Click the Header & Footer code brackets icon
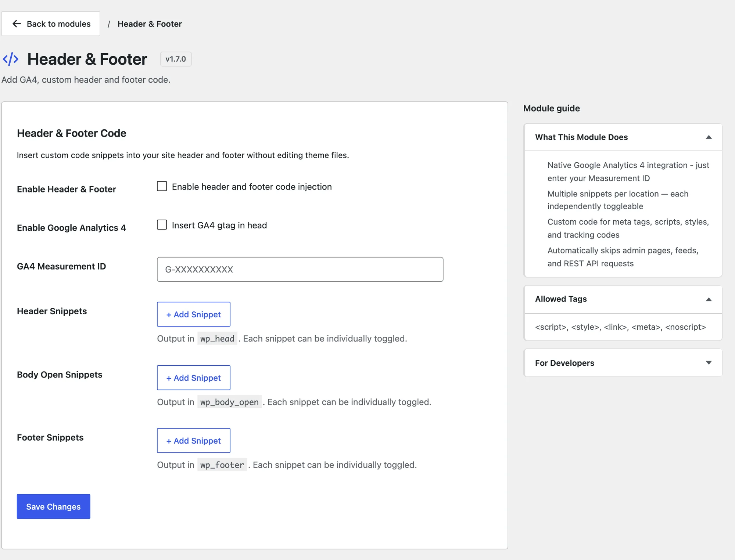 click(11, 59)
